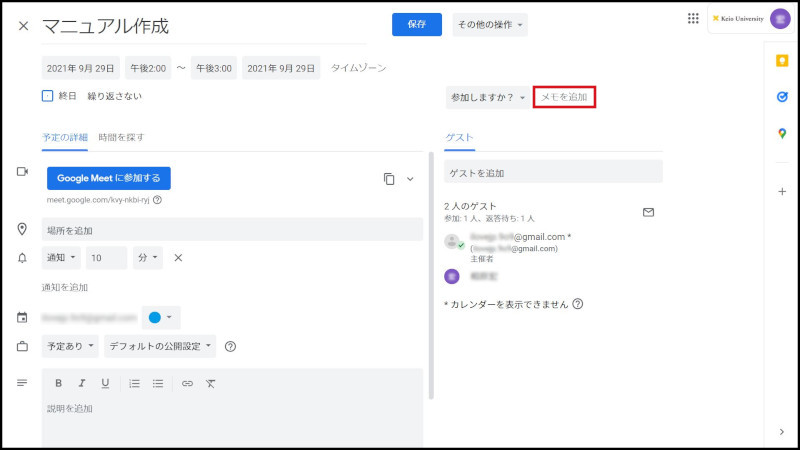Open Google Keep in side panel
Viewport: 800px width, 450px height.
781,60
